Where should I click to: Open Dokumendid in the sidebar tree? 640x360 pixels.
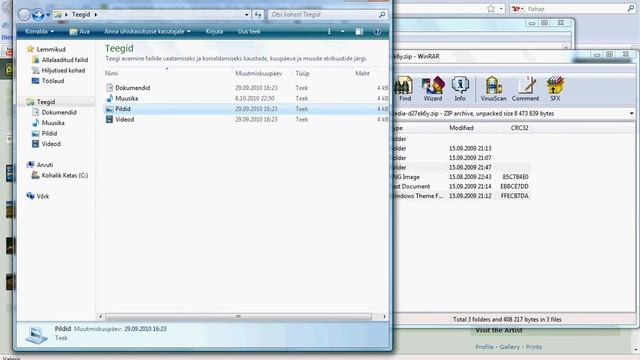54,112
